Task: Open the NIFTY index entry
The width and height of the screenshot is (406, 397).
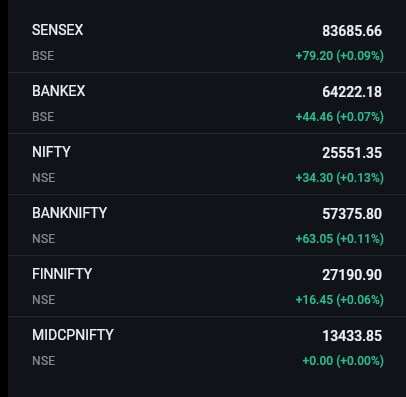Action: point(207,164)
